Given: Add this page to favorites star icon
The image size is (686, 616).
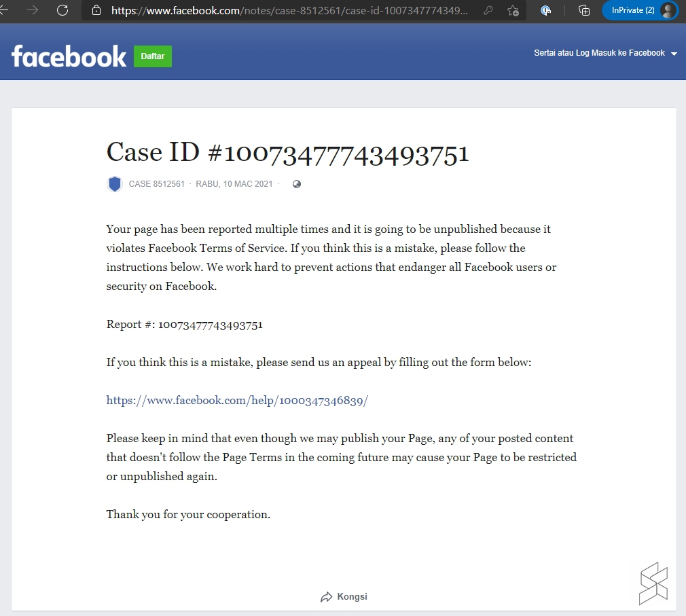Looking at the screenshot, I should 513,10.
